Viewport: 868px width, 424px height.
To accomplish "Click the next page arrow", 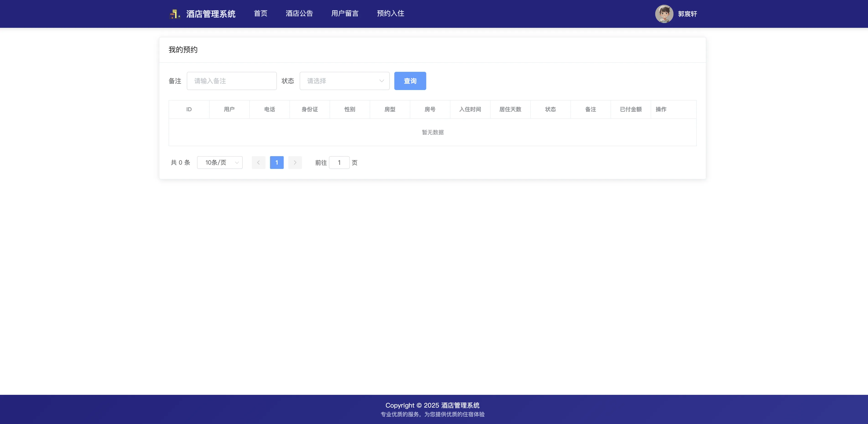I will click(x=295, y=163).
